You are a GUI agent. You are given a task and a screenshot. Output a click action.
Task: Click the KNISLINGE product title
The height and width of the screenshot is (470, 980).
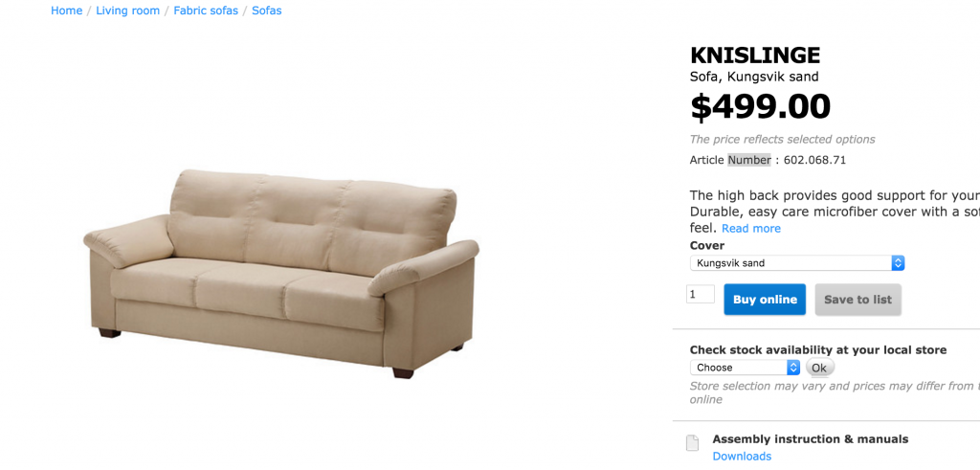click(755, 56)
